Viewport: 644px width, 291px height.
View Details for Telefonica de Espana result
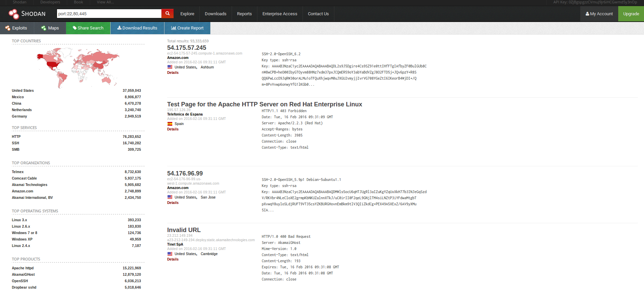pos(173,129)
